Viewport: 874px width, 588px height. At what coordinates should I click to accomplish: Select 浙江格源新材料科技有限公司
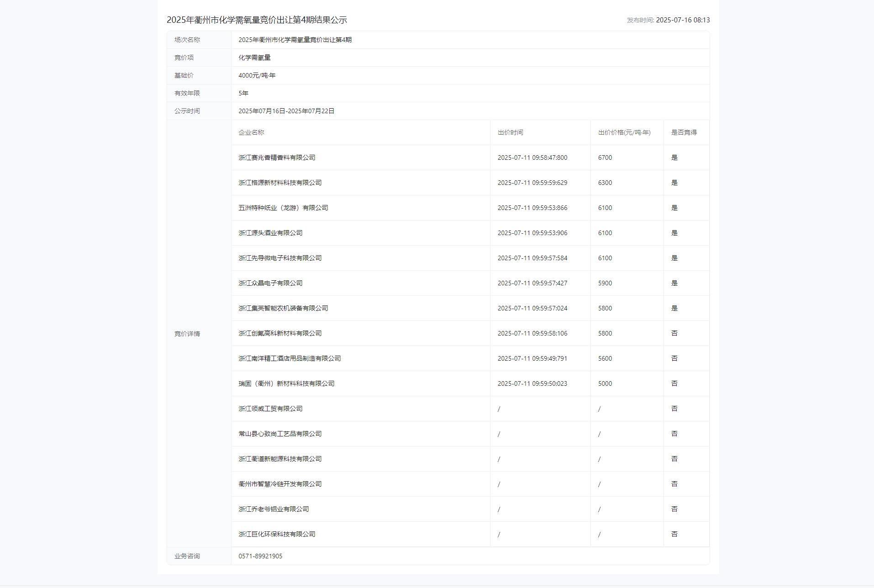pos(280,183)
